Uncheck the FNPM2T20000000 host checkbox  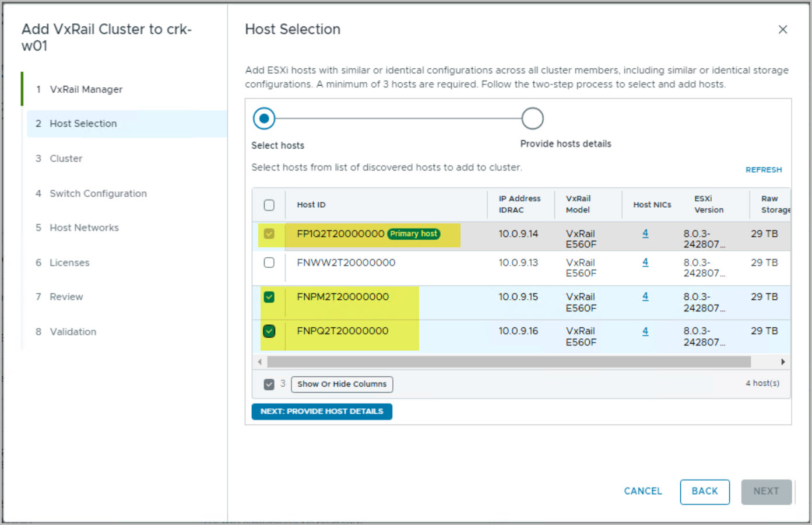pyautogui.click(x=269, y=297)
